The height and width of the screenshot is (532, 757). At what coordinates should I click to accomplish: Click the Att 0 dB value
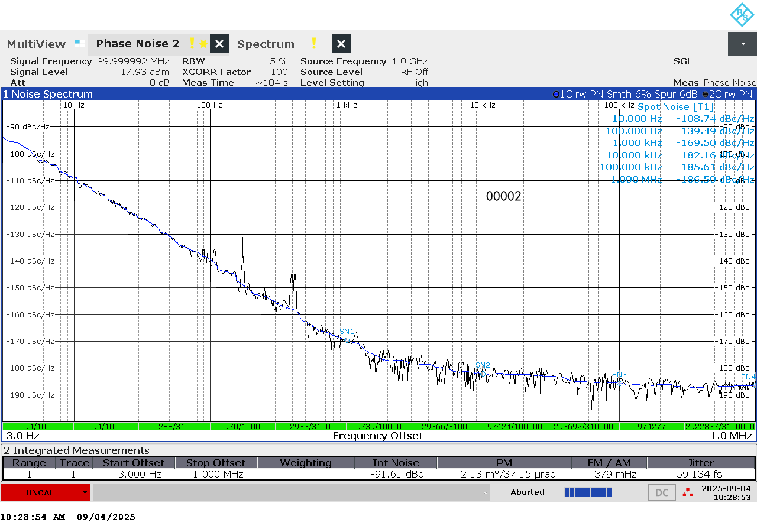click(159, 83)
